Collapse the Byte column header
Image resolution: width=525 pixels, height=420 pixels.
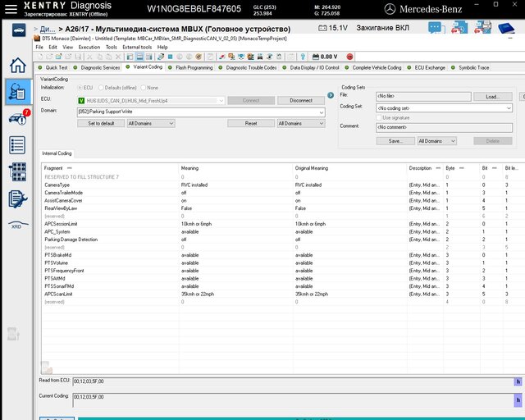[461, 168]
